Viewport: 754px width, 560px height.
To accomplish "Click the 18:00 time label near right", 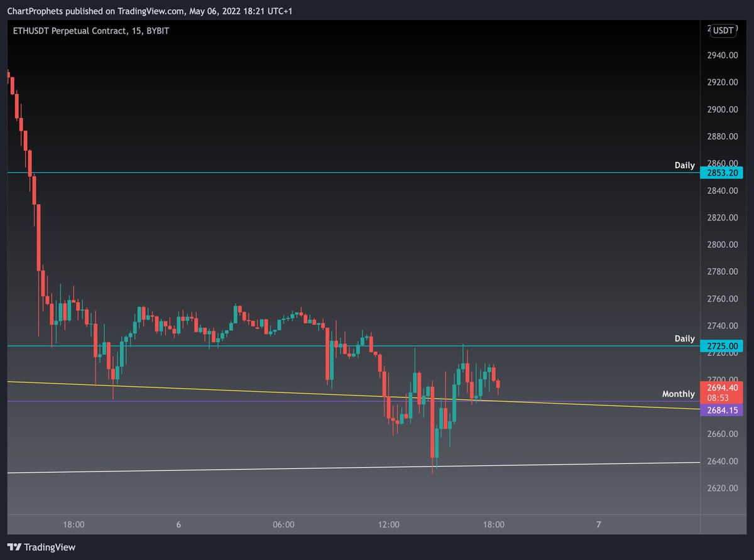I will pos(494,525).
